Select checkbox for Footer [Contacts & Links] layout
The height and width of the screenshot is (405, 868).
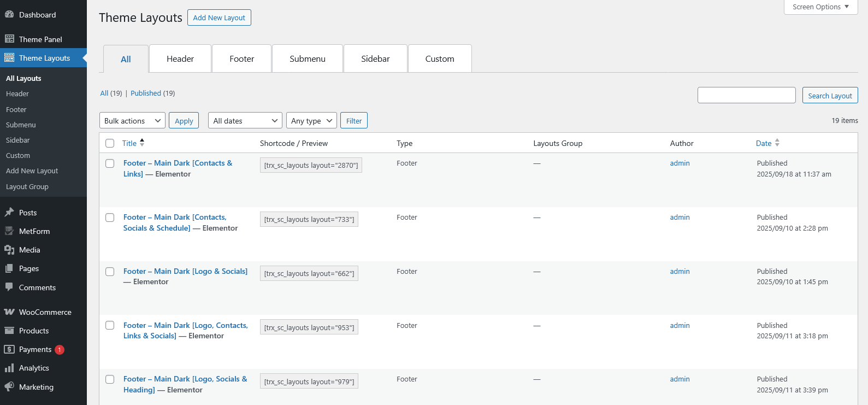pos(110,163)
